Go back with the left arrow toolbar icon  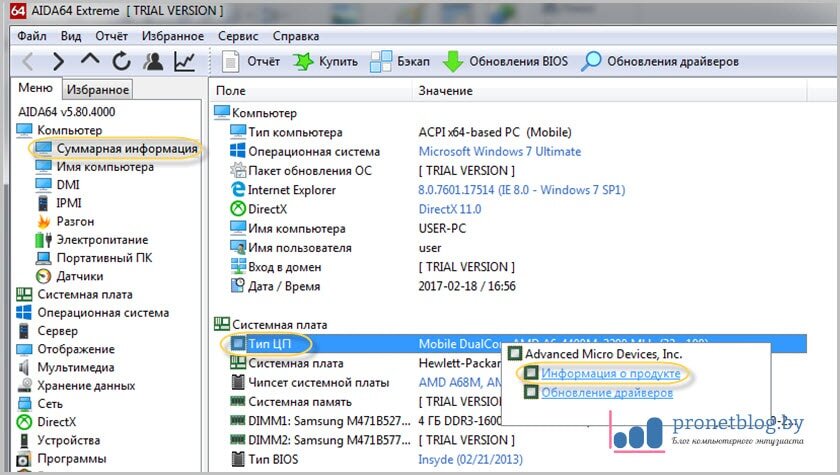click(28, 62)
